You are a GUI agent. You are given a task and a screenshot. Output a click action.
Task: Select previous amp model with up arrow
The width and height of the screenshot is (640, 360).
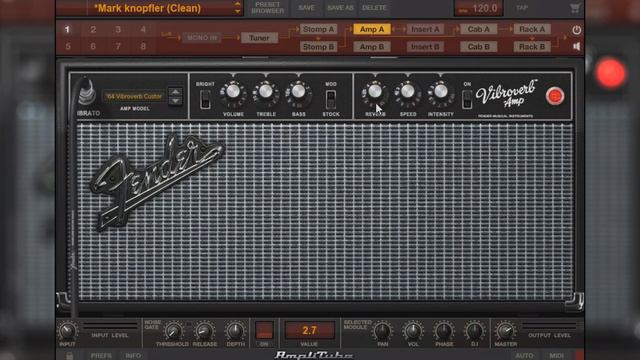point(176,92)
